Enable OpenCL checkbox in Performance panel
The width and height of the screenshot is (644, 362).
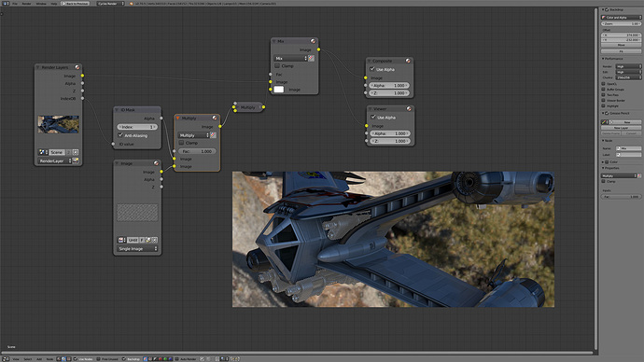[603, 84]
